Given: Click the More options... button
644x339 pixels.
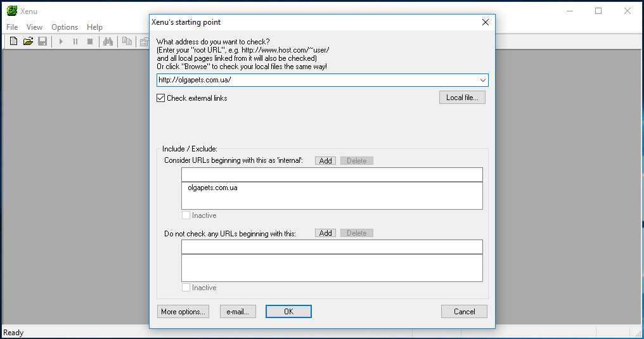Looking at the screenshot, I should click(x=183, y=312).
